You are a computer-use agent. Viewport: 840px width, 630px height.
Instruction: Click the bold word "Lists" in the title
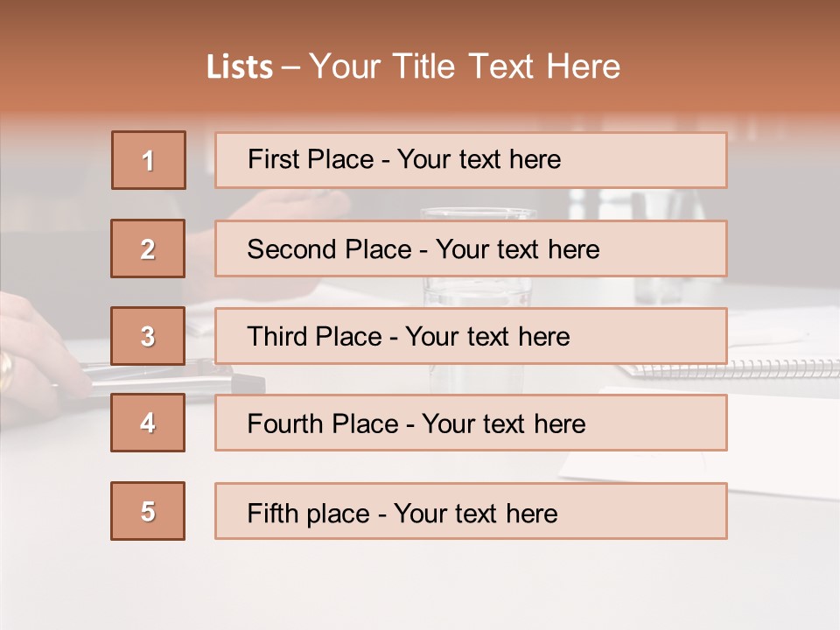tap(239, 66)
